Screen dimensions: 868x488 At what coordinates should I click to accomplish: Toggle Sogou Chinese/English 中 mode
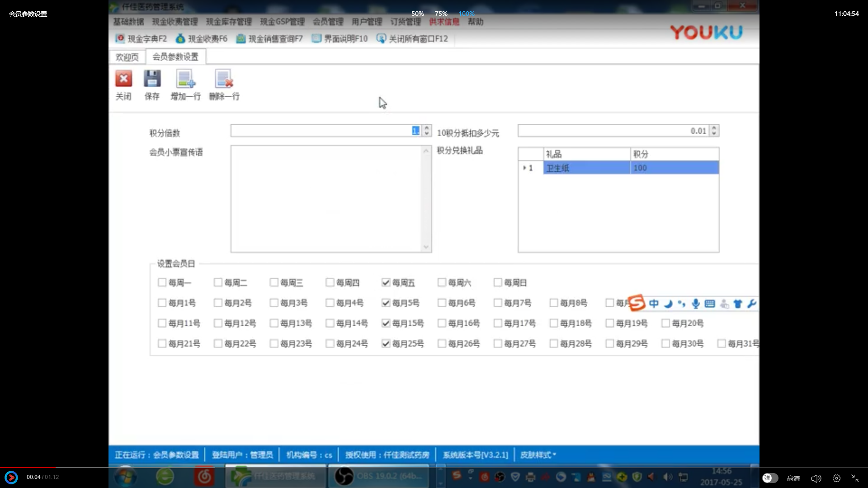[654, 304]
